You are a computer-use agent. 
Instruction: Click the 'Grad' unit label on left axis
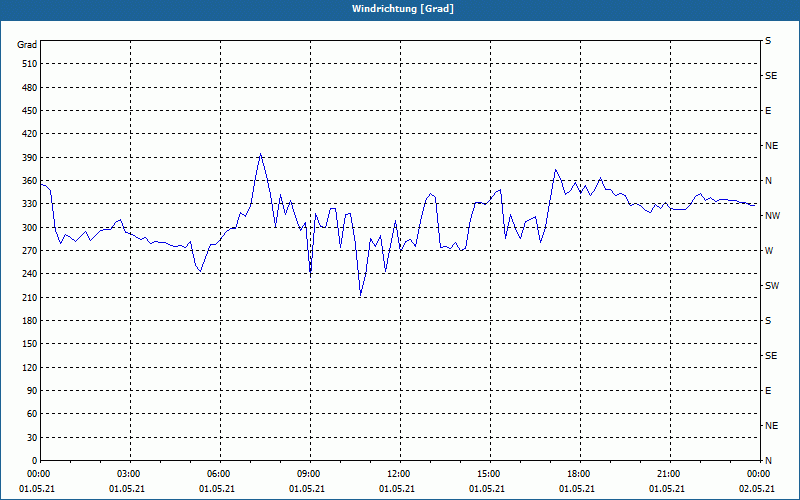coord(27,45)
